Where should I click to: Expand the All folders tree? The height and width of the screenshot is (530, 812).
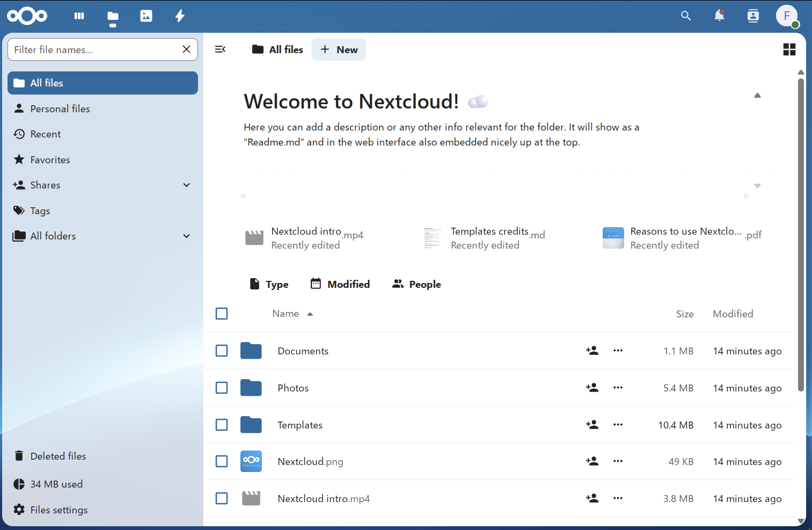point(187,236)
